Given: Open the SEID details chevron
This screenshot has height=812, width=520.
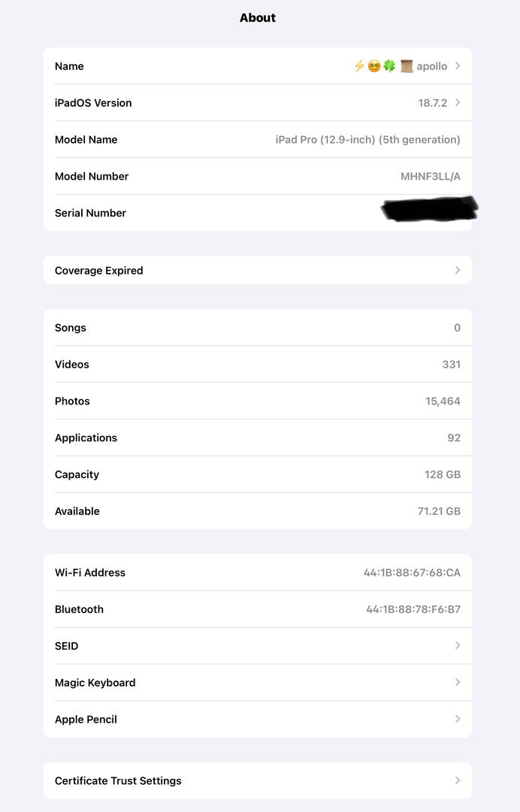Looking at the screenshot, I should click(458, 646).
